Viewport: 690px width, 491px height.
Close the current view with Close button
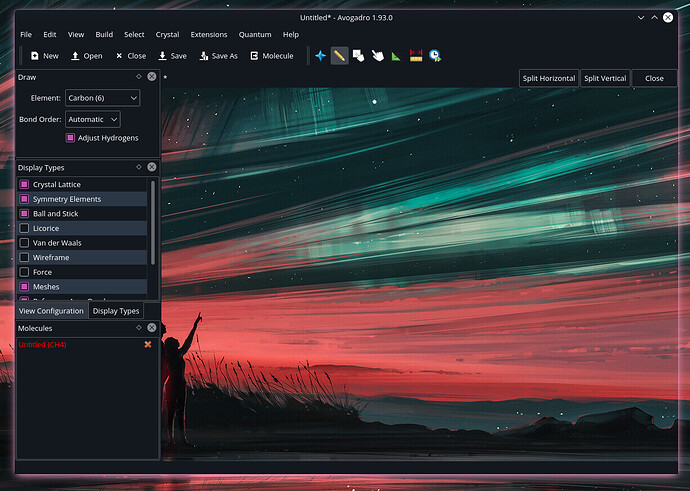tap(654, 78)
